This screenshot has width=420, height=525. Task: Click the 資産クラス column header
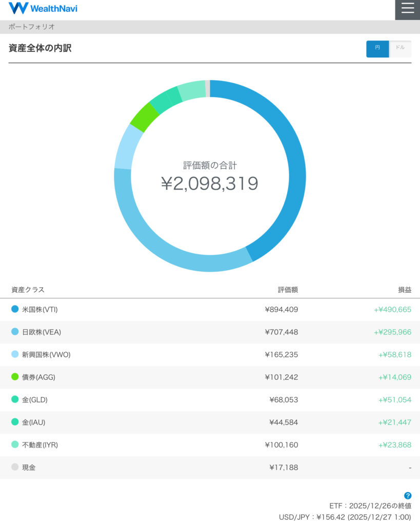click(x=28, y=290)
